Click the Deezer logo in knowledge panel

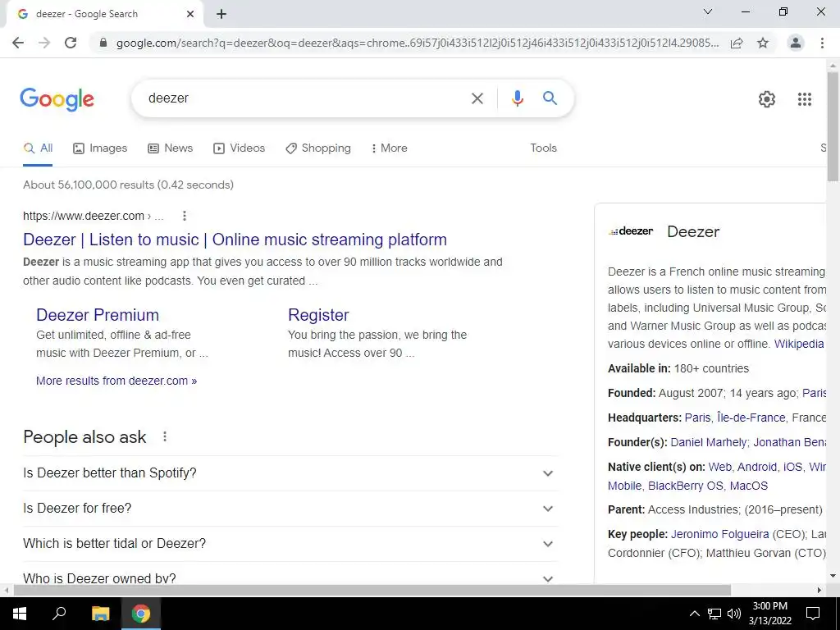(631, 231)
